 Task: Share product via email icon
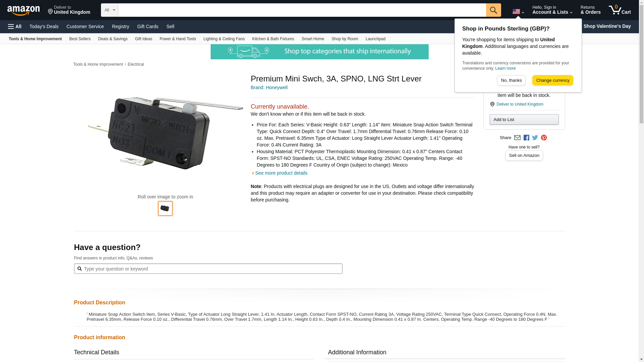pyautogui.click(x=517, y=138)
